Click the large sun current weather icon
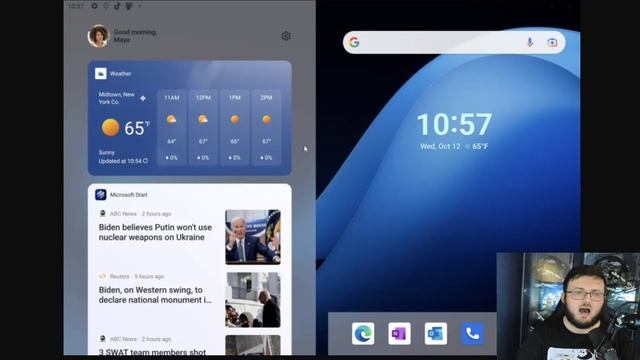Image resolution: width=640 pixels, height=360 pixels. tap(110, 127)
